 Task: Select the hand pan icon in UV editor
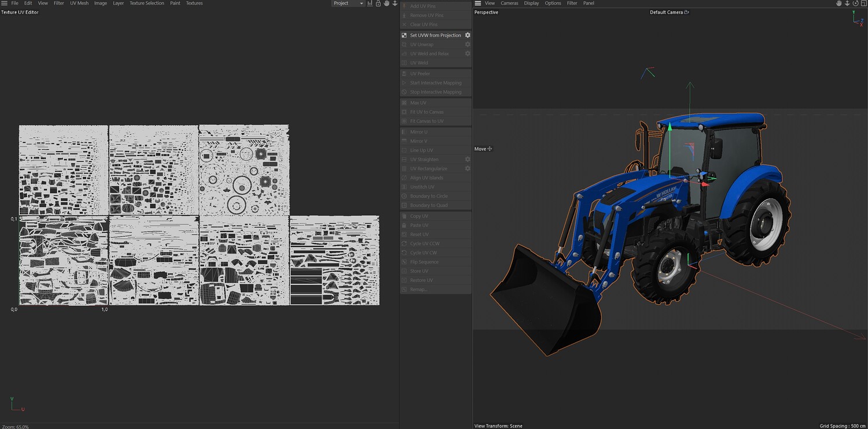tap(387, 3)
